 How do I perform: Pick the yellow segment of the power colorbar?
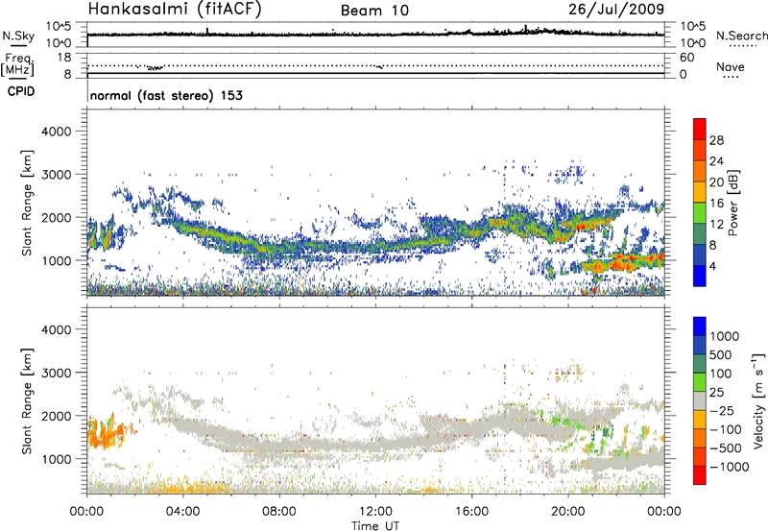click(700, 191)
